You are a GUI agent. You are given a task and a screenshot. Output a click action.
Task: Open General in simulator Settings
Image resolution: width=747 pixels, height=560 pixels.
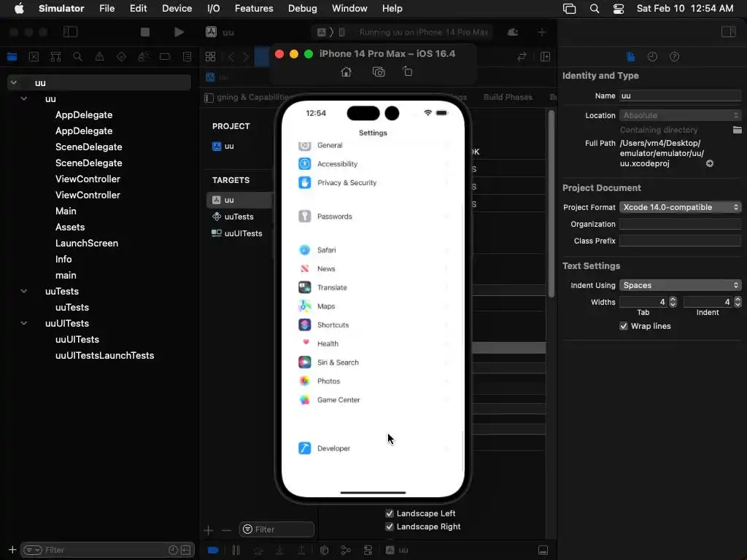tap(373, 145)
